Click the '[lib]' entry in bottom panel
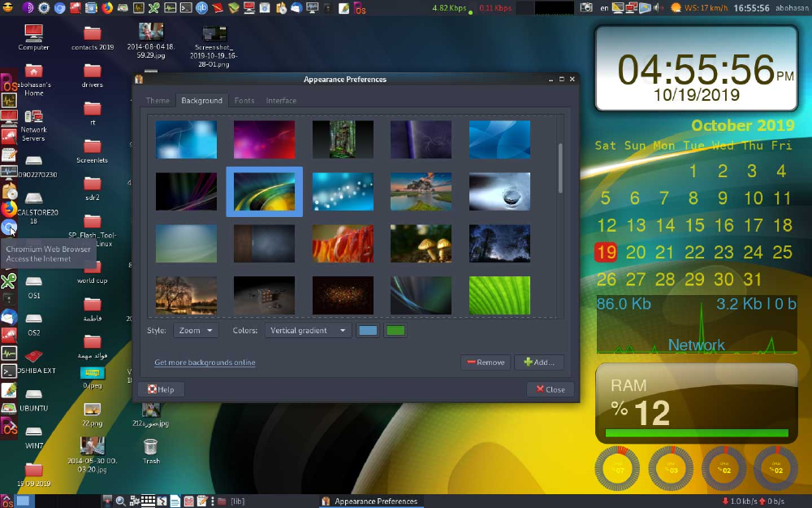812x508 pixels. click(x=231, y=501)
